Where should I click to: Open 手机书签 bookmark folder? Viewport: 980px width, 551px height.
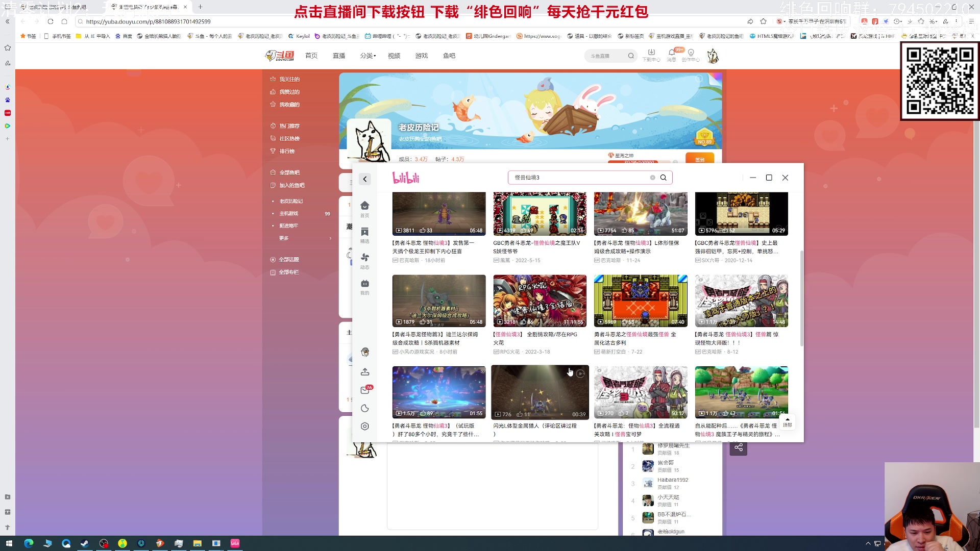click(57, 36)
